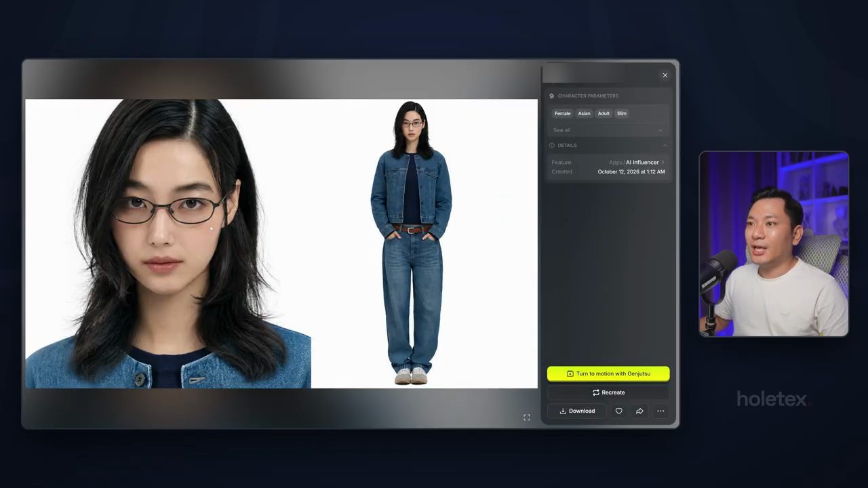Click the heart icon to favorite the image
Viewport: 868px width, 488px height.
(618, 411)
